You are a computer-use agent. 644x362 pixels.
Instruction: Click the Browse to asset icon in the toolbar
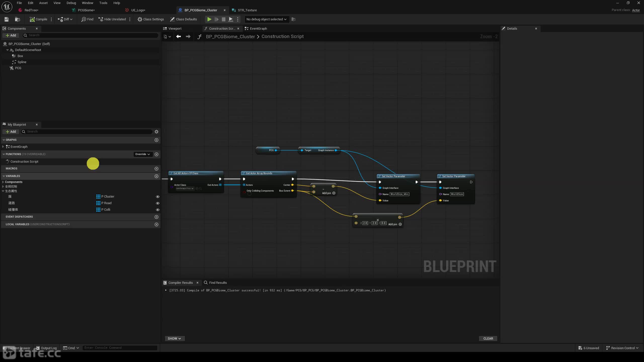tap(17, 19)
